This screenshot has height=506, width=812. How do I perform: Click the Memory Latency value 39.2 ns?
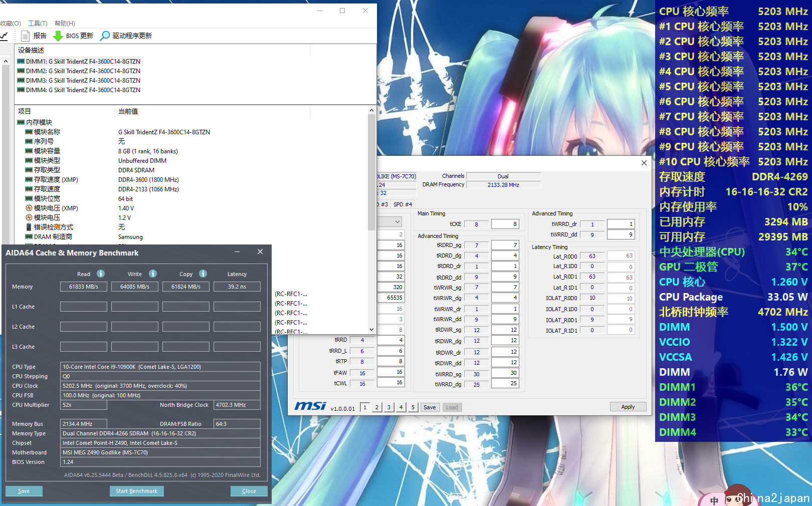(237, 287)
